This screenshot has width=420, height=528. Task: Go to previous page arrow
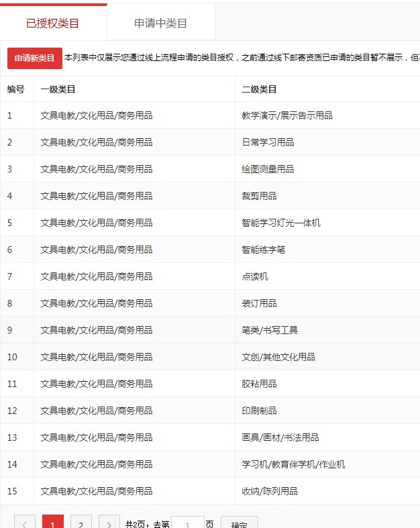click(25, 523)
